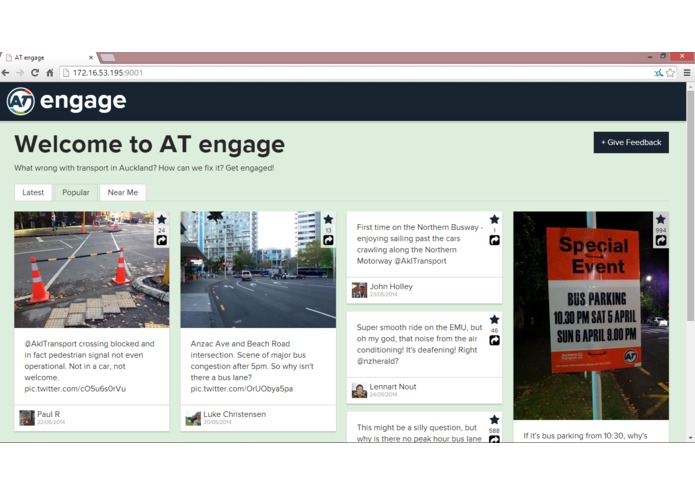Click Luke Christensen's avatar picture
695x494 pixels.
click(x=193, y=418)
